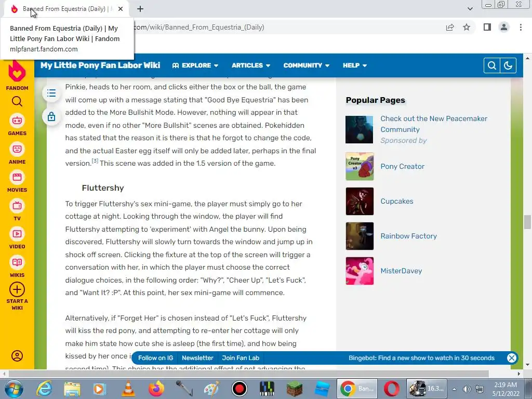Open Minecraft grass block taskbar icon
Image resolution: width=532 pixels, height=399 pixels.
click(294, 389)
